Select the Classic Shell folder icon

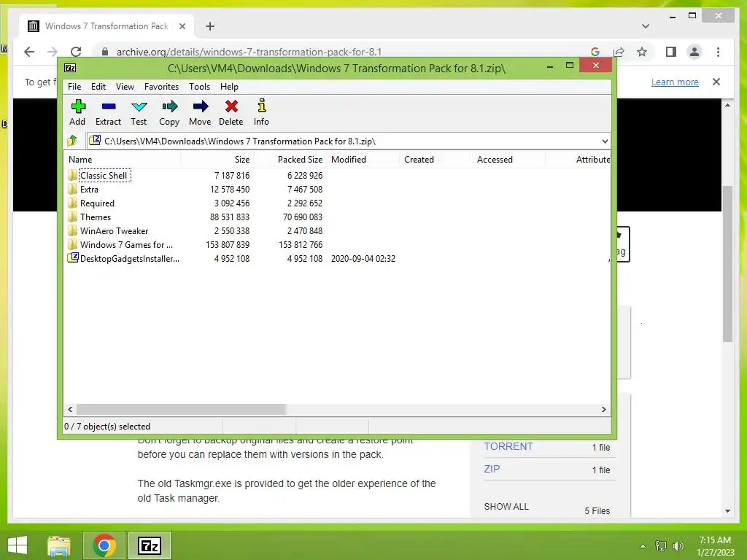[72, 175]
